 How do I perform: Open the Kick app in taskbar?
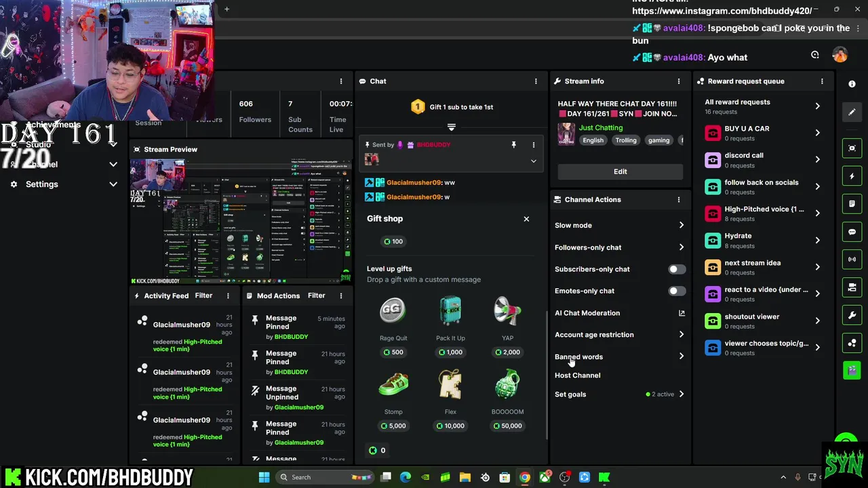click(604, 477)
